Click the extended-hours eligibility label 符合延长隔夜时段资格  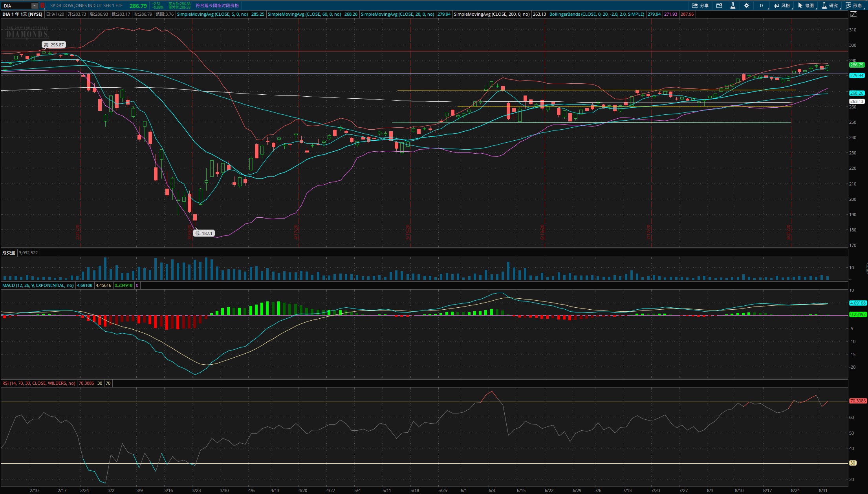click(217, 6)
